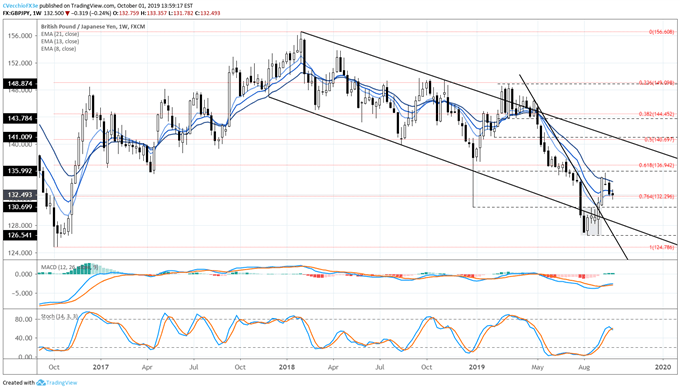Click the Stochastic 0.00 axis label
Image resolution: width=680 pixels, height=390 pixels.
[25, 357]
